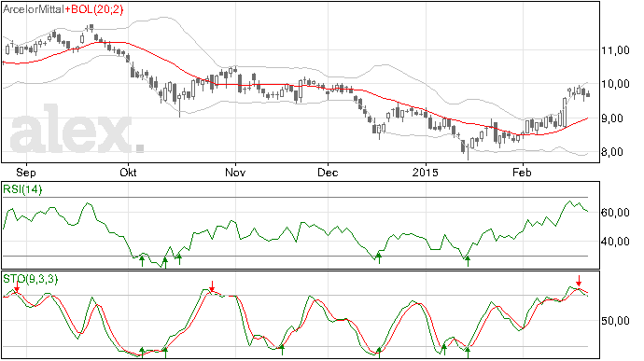Click the 11,00 price axis value
Viewport: 644px width, 361px height.
pos(615,50)
